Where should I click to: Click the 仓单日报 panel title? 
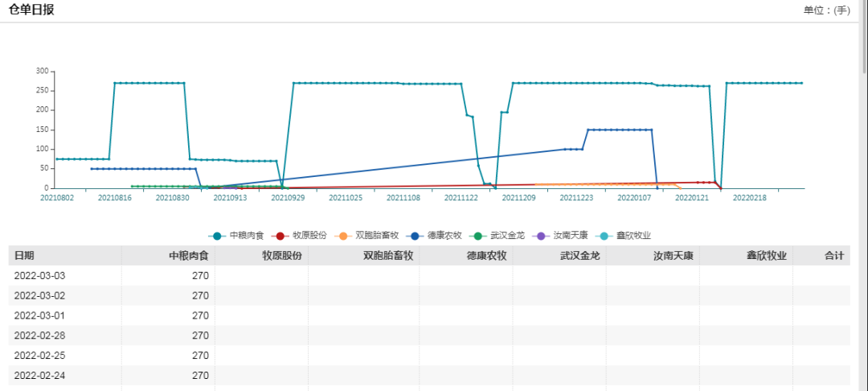pyautogui.click(x=31, y=10)
